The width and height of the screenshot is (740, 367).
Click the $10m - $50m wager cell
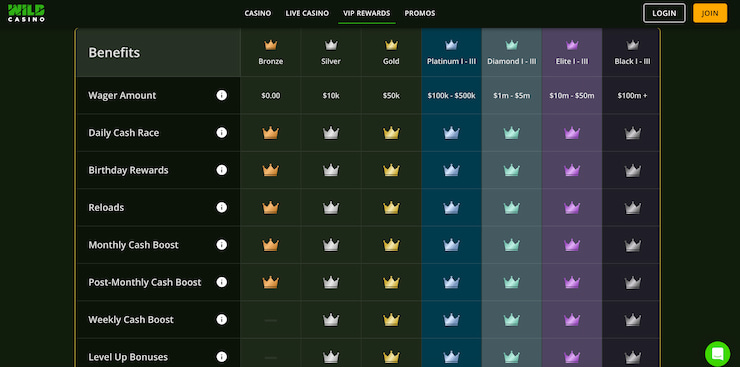572,95
